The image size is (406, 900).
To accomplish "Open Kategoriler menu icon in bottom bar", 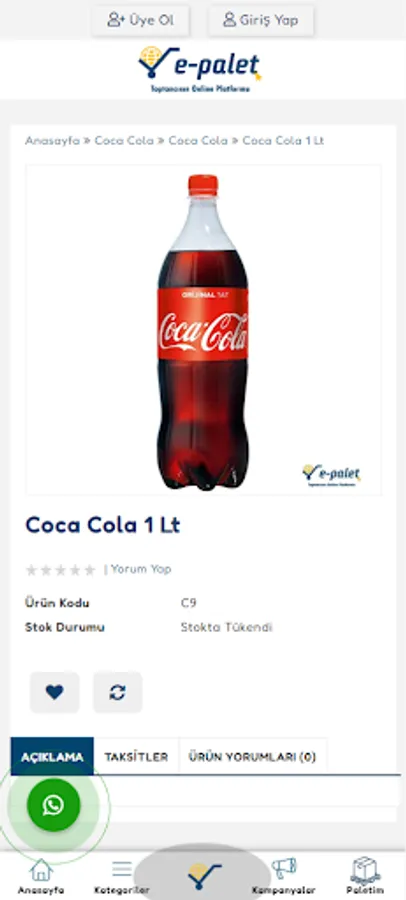I will point(122,876).
